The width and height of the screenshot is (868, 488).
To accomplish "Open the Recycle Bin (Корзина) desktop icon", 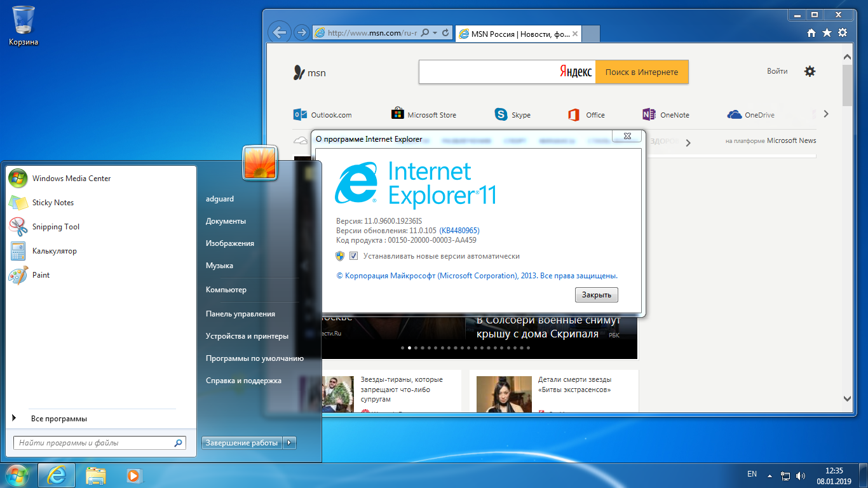I will click(24, 25).
